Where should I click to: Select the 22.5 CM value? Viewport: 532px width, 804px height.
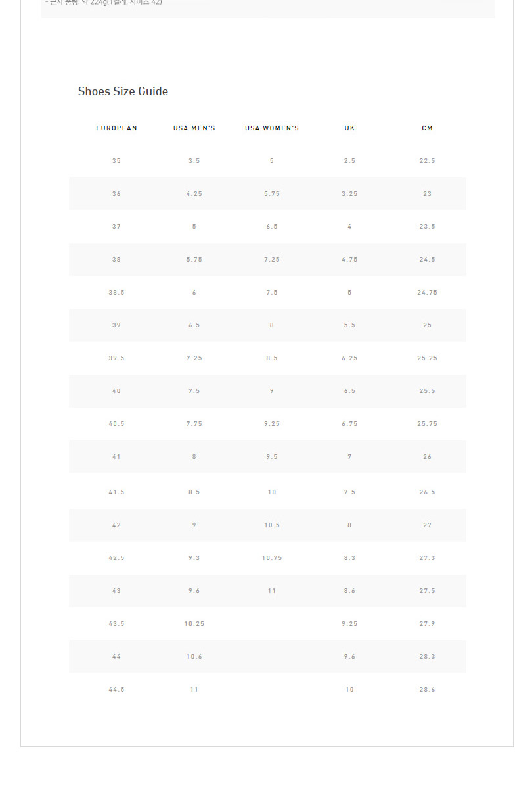(x=428, y=161)
